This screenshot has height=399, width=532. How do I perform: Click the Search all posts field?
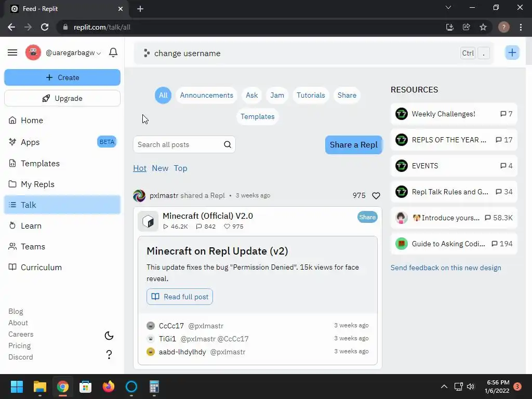pos(184,144)
